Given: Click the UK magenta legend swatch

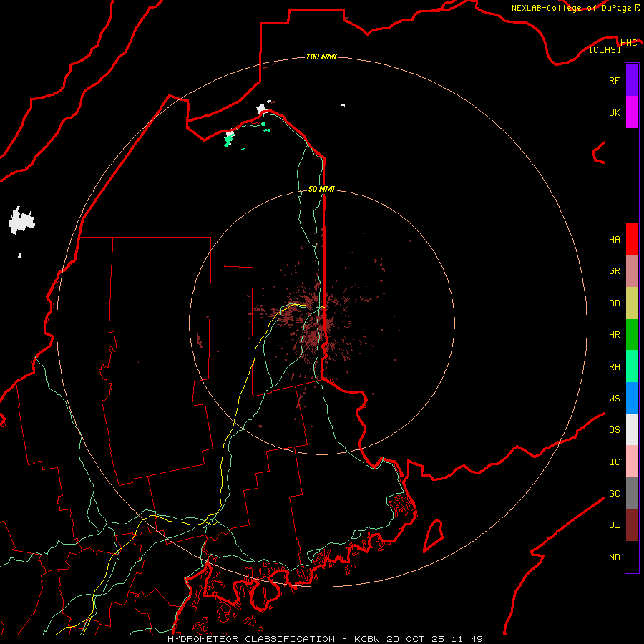Looking at the screenshot, I should [632, 112].
